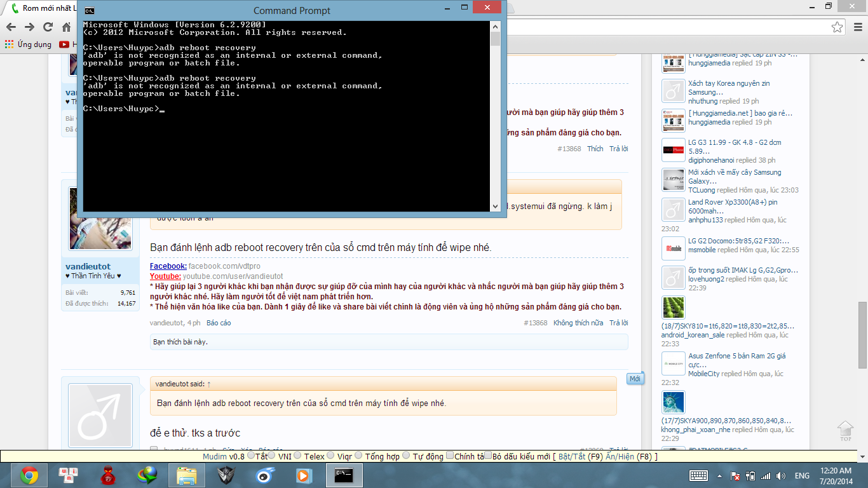Click the TOP scroll-to-top icon
Image resolution: width=868 pixels, height=488 pixels.
point(844,431)
